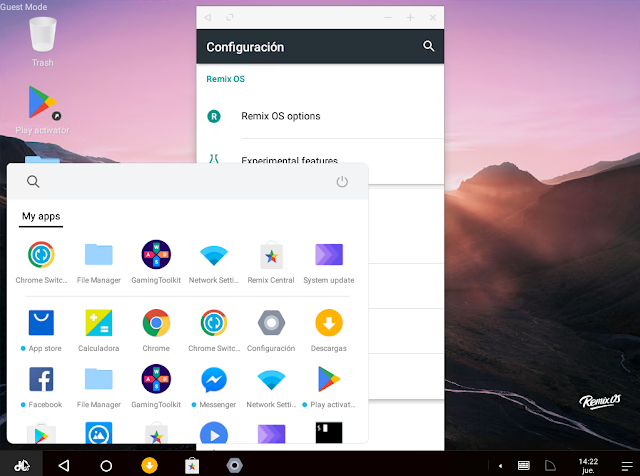Search within Configuración settings
The image size is (640, 476).
(428, 46)
